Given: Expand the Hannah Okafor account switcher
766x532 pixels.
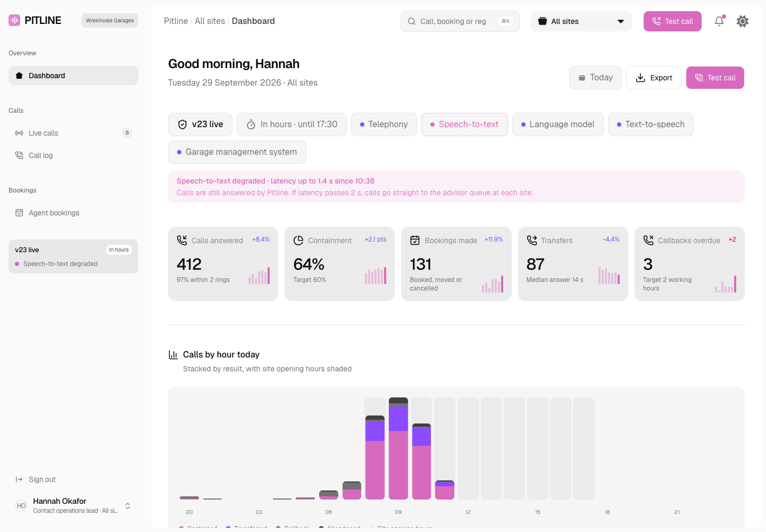Looking at the screenshot, I should pos(128,506).
